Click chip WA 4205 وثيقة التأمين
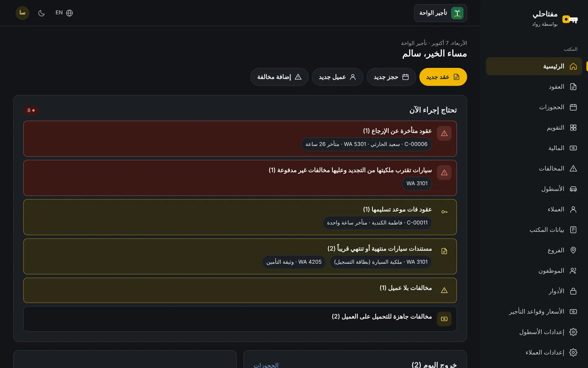Image resolution: width=588 pixels, height=368 pixels. (x=294, y=262)
